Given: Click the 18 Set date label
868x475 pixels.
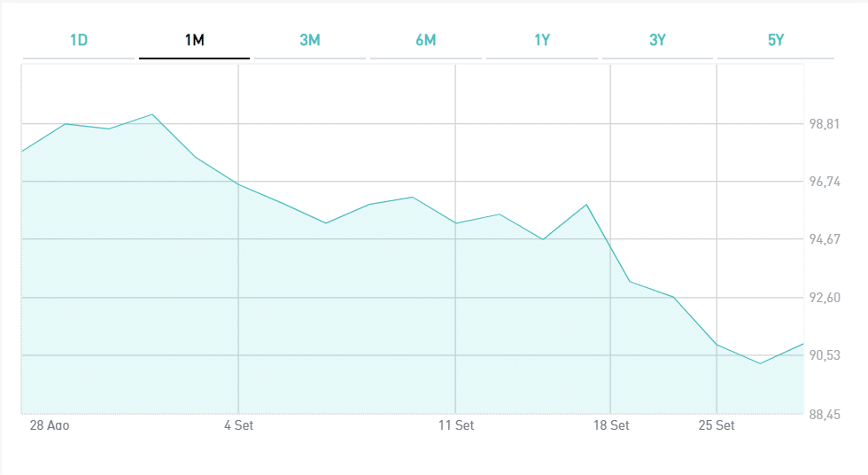Looking at the screenshot, I should (610, 425).
